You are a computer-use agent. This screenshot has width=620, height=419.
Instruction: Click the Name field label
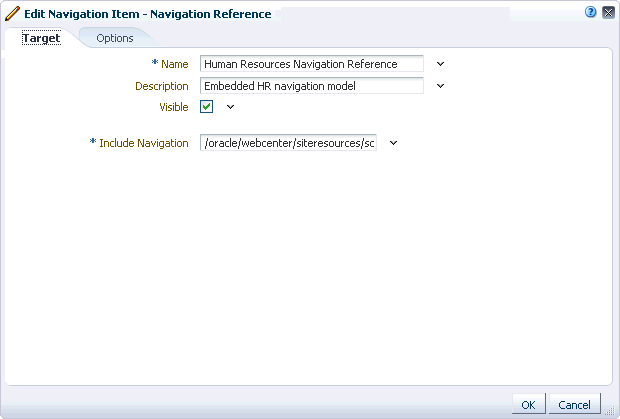click(174, 64)
